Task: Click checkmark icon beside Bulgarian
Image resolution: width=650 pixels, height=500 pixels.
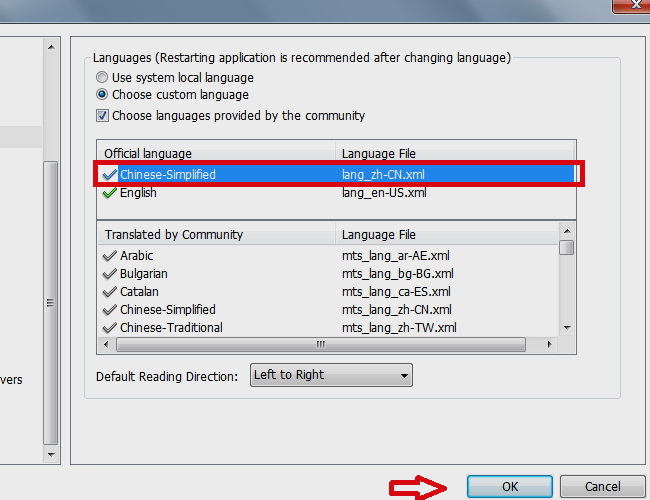Action: pos(109,274)
